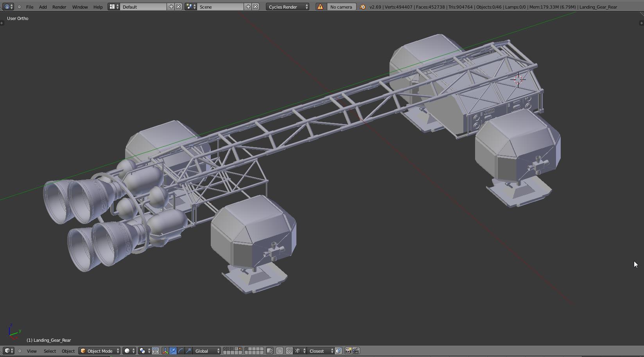Viewport: 644px width, 357px height.
Task: Click the Scene name field
Action: click(221, 7)
